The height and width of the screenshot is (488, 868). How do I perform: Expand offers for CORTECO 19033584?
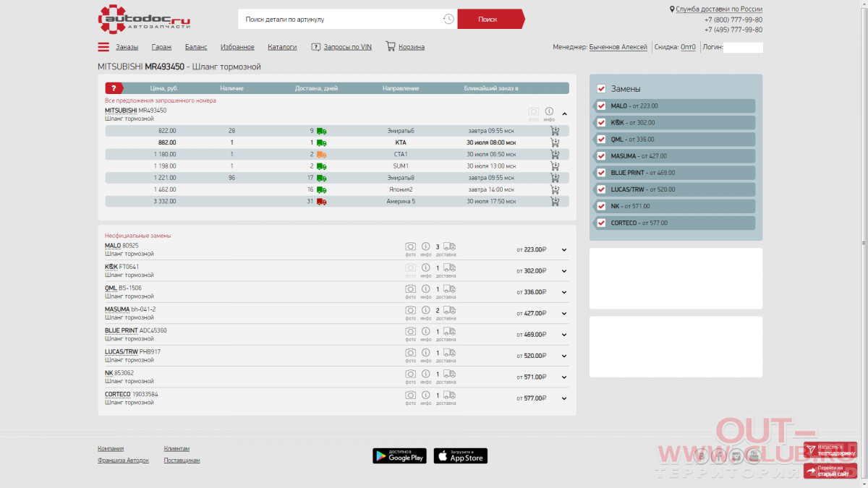[x=564, y=398]
